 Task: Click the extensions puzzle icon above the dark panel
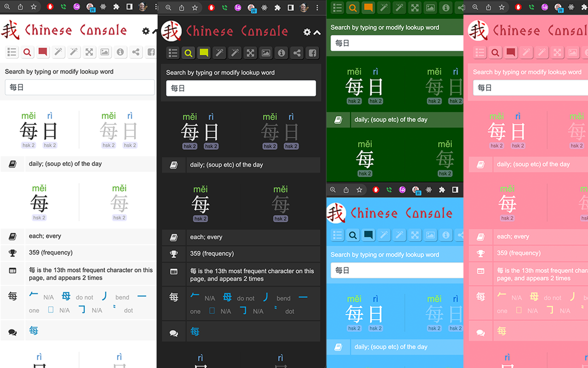[277, 8]
